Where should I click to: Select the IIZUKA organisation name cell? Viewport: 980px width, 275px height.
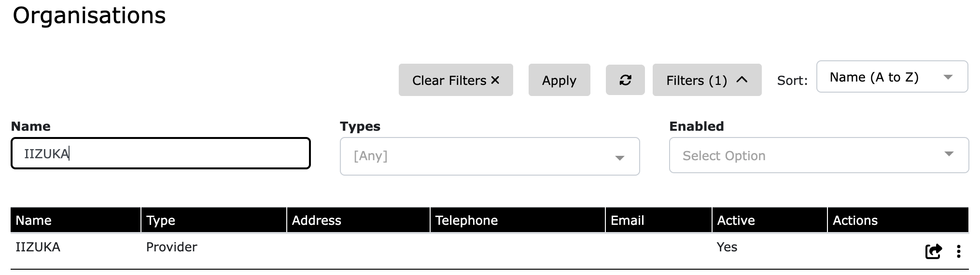38,247
